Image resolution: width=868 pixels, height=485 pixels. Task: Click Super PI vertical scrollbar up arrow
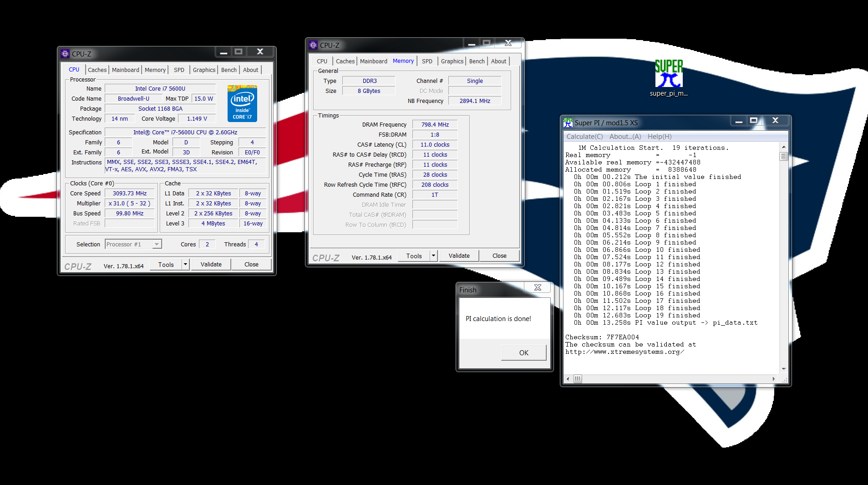click(x=783, y=147)
